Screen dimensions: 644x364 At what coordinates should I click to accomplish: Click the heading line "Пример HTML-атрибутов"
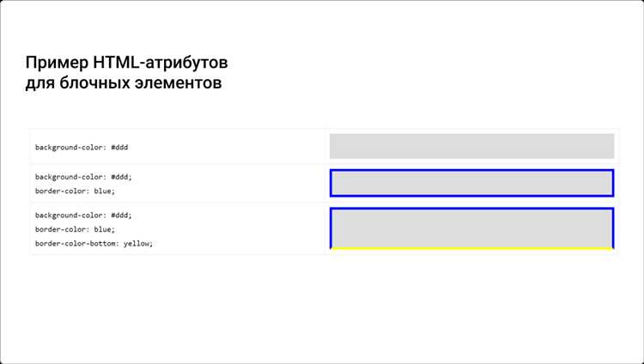tap(127, 64)
